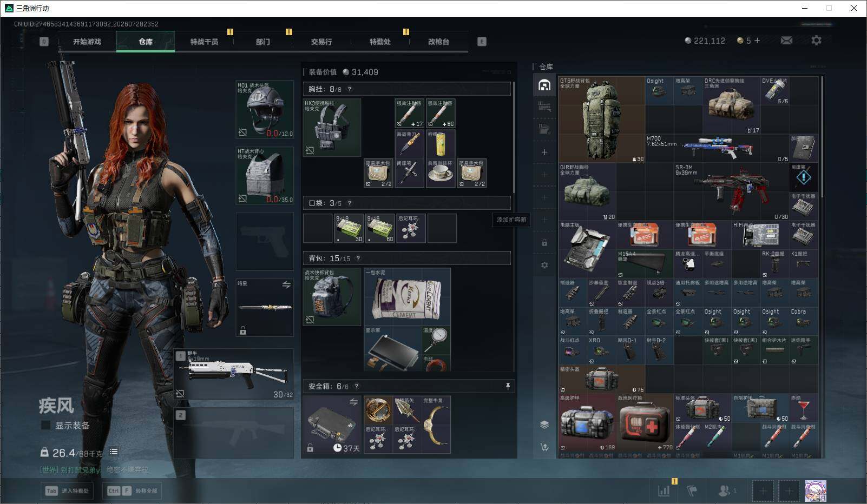Open the gear icon in the warehouse sidebar
The image size is (867, 504).
point(544,266)
